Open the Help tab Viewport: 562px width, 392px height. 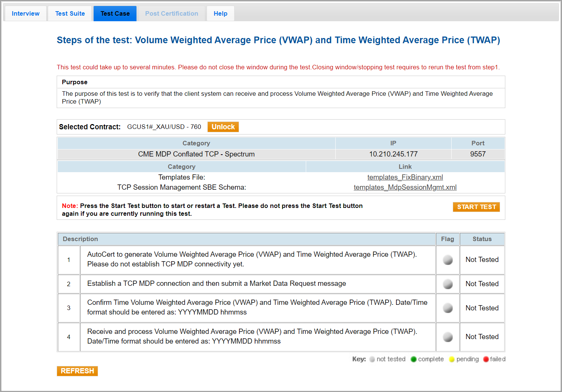220,14
